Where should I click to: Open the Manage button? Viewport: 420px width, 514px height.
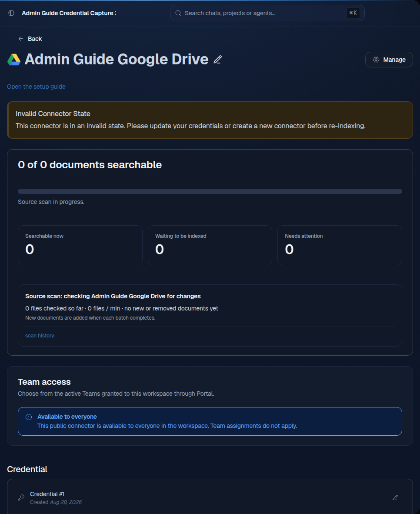(389, 60)
